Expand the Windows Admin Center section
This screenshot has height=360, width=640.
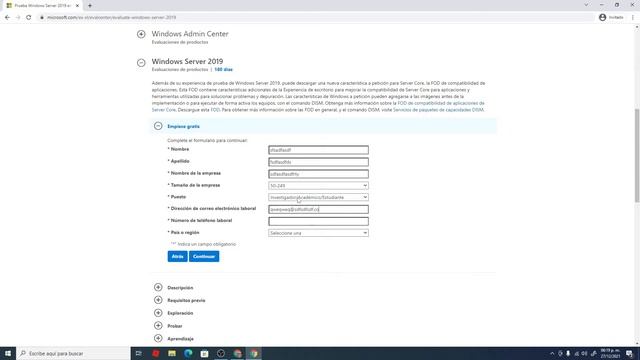[141, 34]
